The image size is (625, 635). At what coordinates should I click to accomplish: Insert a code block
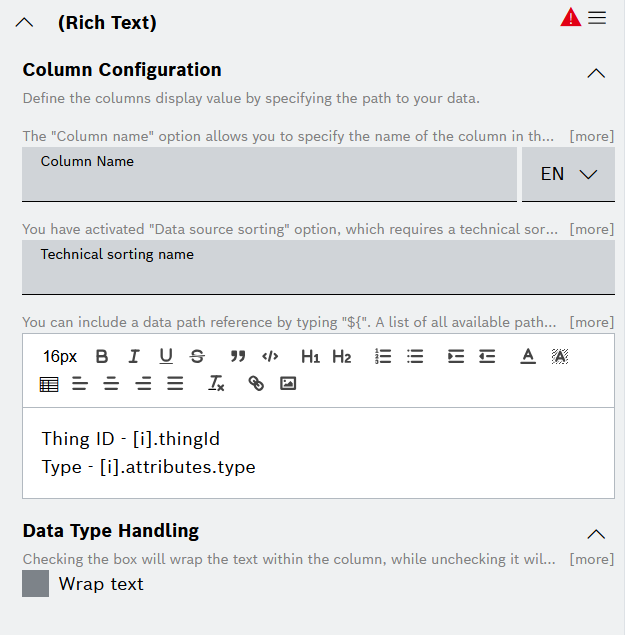point(270,357)
